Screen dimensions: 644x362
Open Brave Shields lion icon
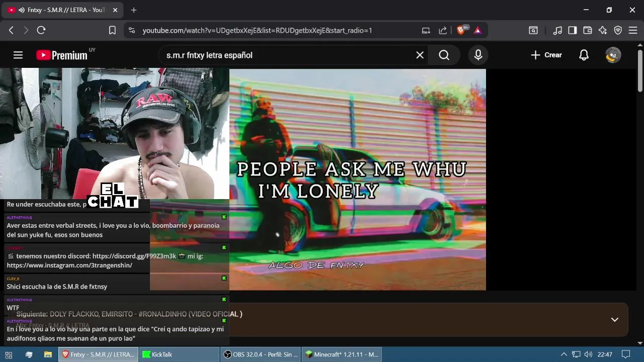(462, 30)
